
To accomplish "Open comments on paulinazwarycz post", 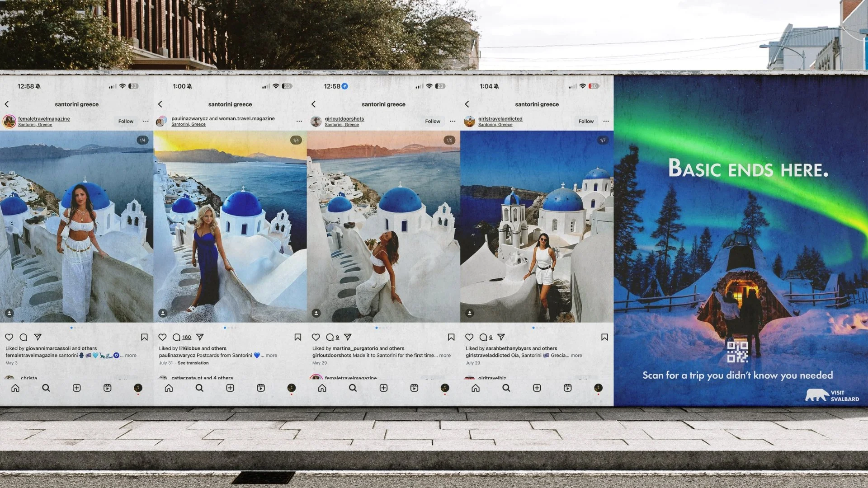I will click(177, 337).
